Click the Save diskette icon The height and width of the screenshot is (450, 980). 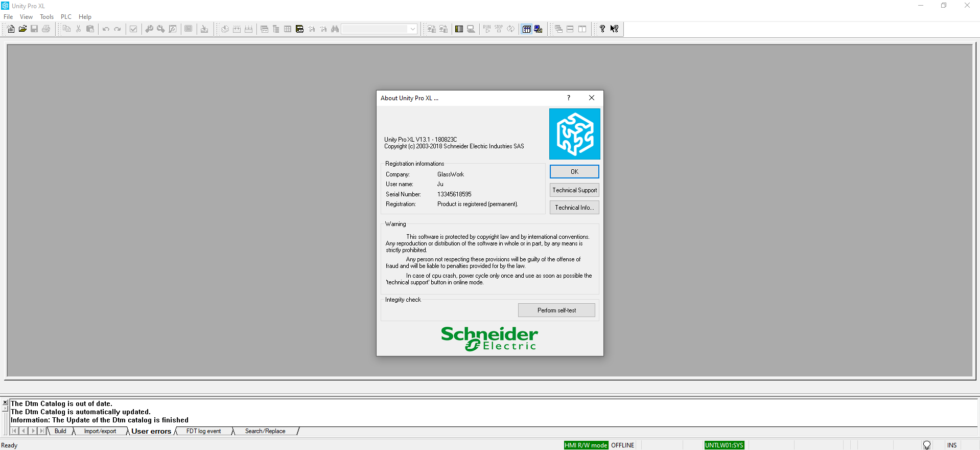pos(34,29)
